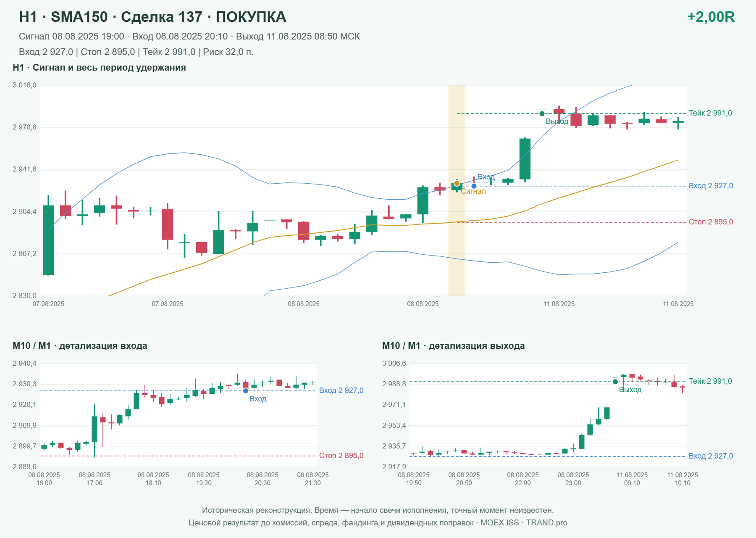This screenshot has height=538, width=756.
Task: Click the 2 978,8 price axis label
Action: point(25,127)
